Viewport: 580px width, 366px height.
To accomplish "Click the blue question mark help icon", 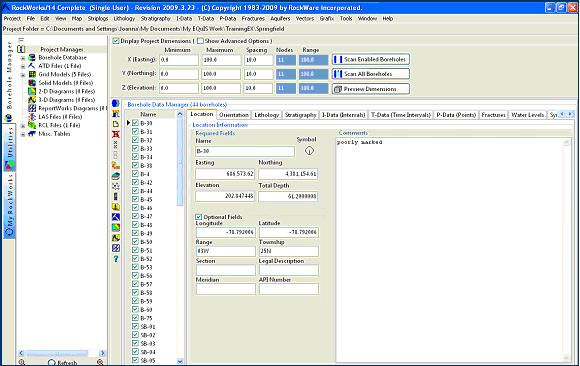I will [116, 259].
